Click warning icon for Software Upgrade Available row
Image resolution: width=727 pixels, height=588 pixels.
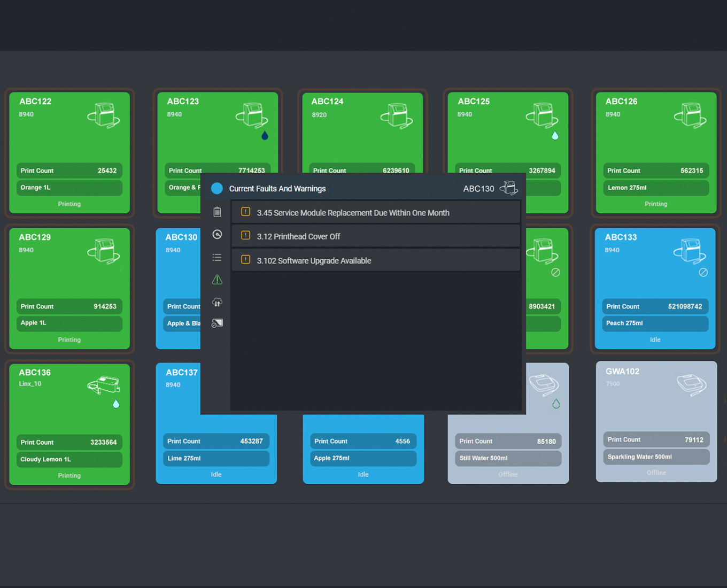pyautogui.click(x=245, y=260)
